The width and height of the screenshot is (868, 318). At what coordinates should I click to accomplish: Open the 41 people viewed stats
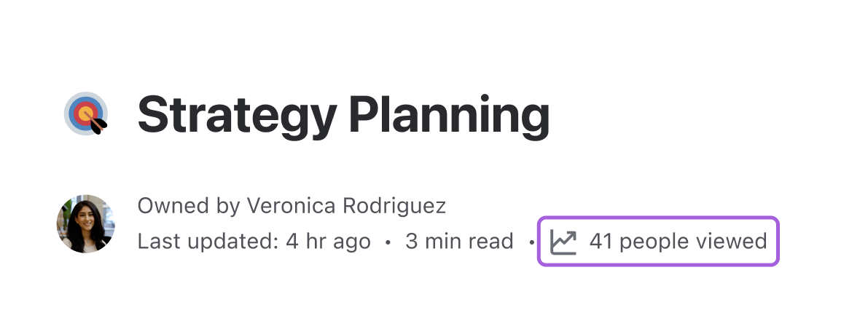tap(658, 241)
